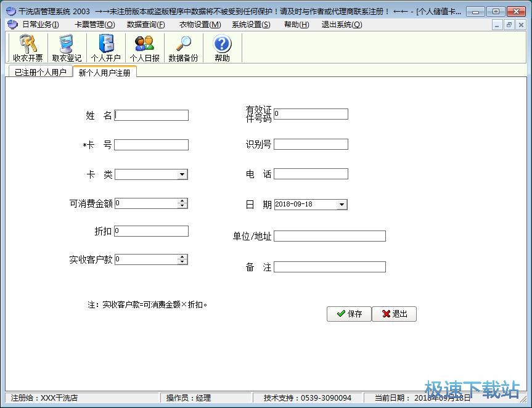Open the 帮助(H) menu
Screen dimensions: 532x408
[x=297, y=25]
